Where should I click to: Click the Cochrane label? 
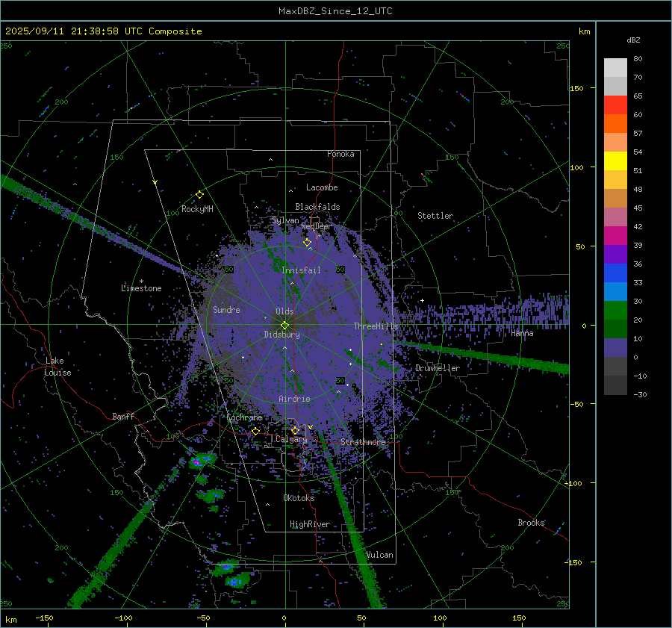click(244, 417)
